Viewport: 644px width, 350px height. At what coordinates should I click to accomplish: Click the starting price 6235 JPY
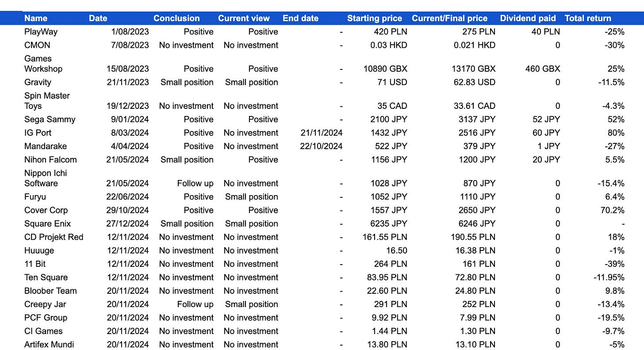click(x=389, y=224)
